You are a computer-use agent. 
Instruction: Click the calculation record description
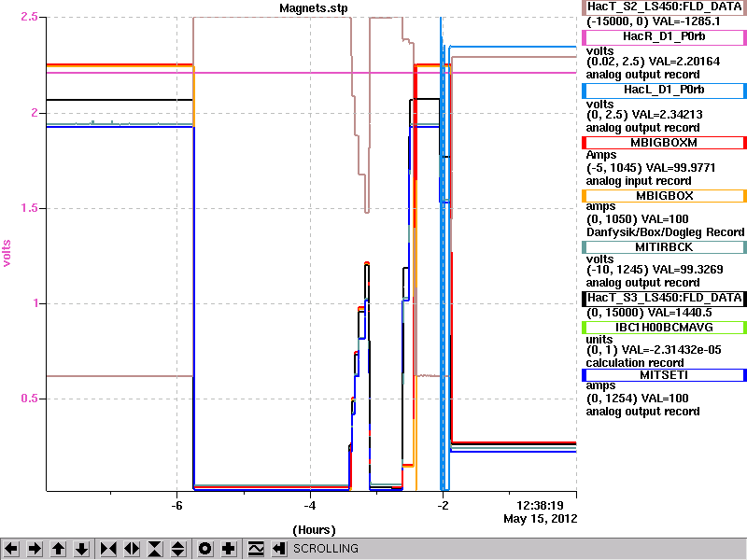coord(635,363)
